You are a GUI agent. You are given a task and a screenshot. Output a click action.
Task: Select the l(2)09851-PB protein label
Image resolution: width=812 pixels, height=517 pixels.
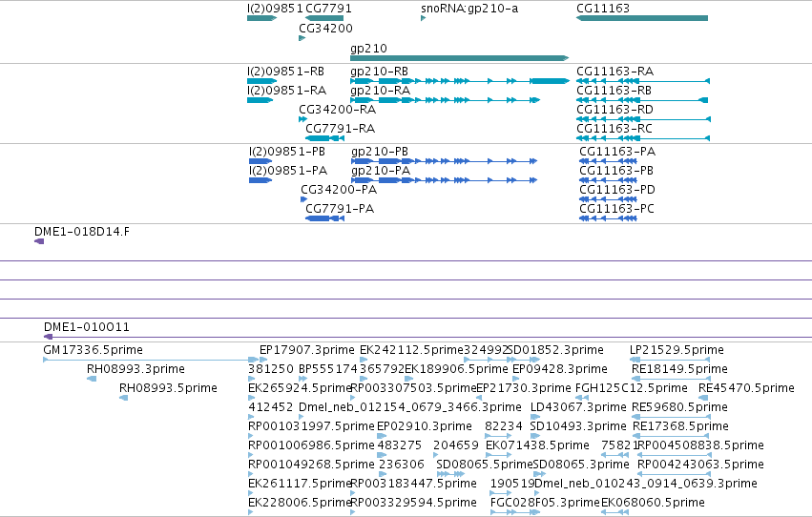[287, 151]
